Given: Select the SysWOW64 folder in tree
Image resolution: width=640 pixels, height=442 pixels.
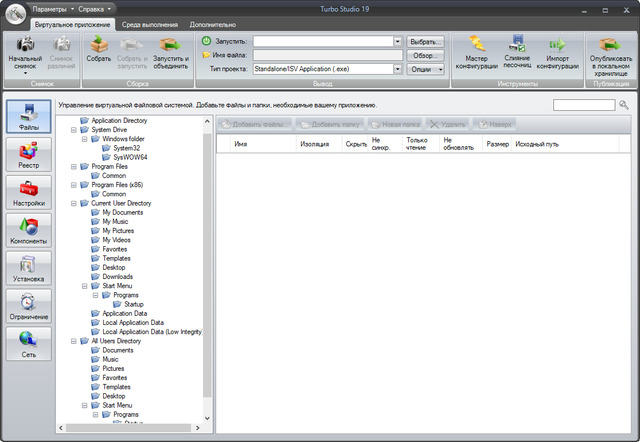Looking at the screenshot, I should click(128, 157).
